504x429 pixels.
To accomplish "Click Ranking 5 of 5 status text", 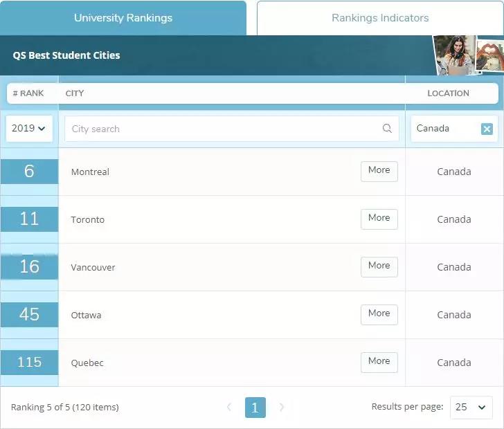I will 65,407.
